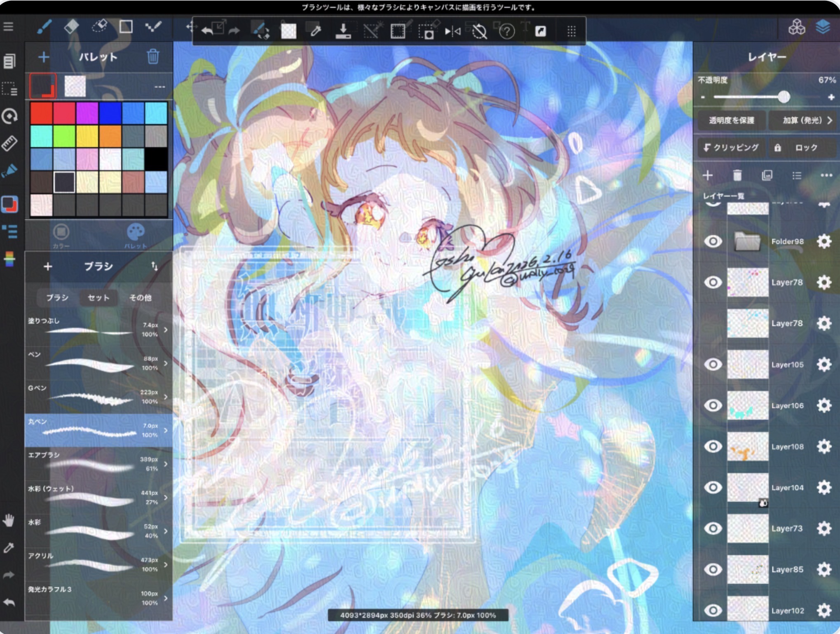
Task: Toggle visibility of Layer105
Action: click(713, 364)
